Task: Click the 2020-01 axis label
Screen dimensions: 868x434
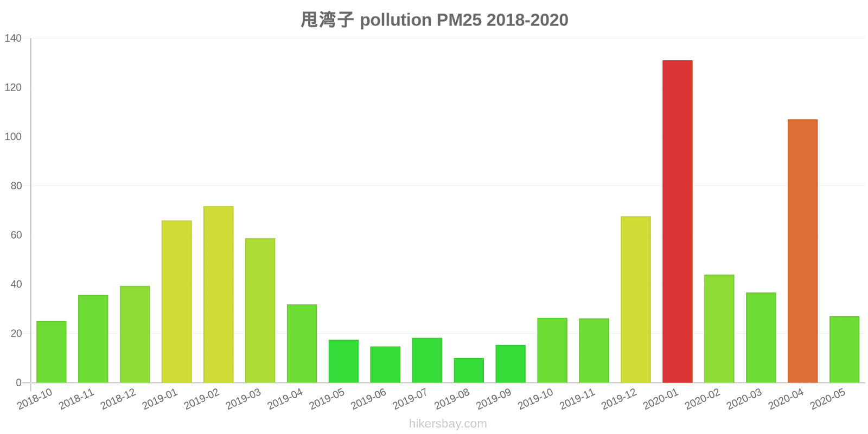Action: click(661, 399)
